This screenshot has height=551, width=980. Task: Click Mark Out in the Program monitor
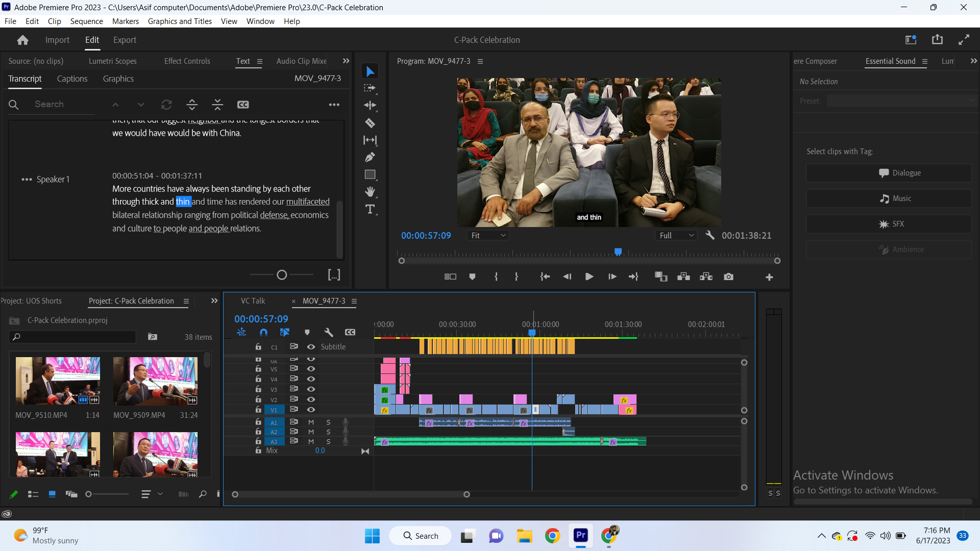[517, 277]
